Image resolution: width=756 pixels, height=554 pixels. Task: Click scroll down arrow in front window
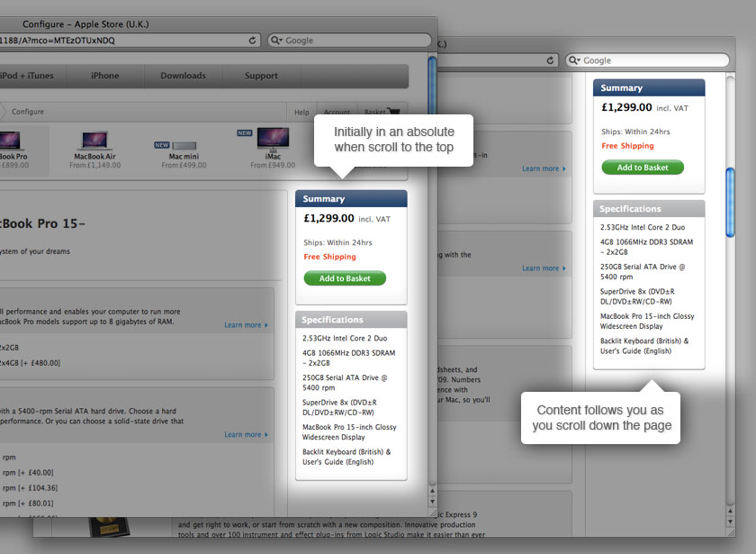433,502
